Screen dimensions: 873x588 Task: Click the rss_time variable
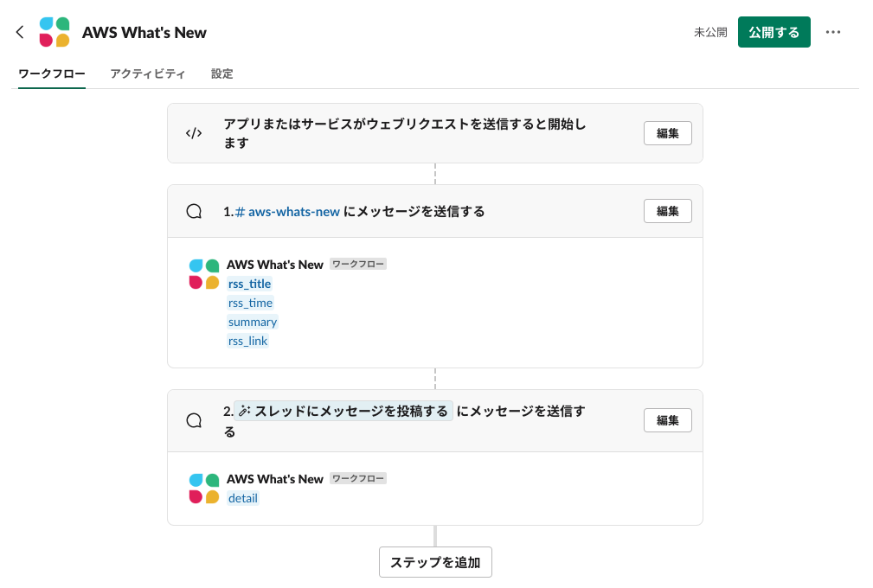click(251, 304)
